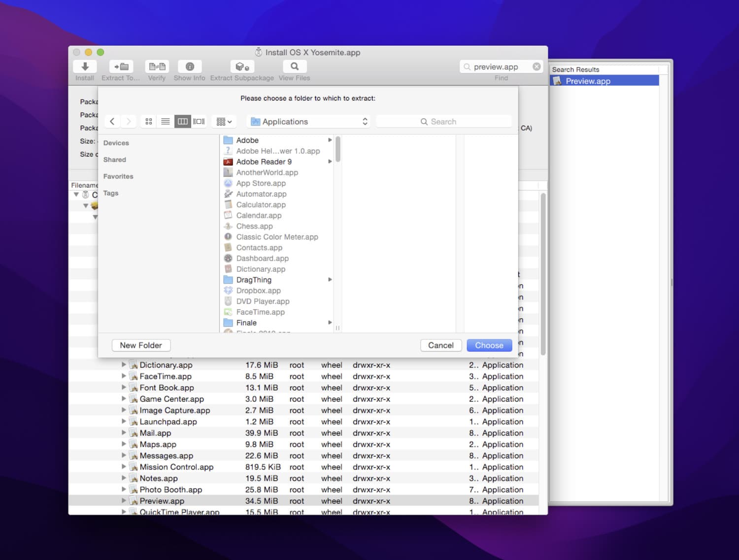Click the View Files magnifier icon
This screenshot has width=739, height=560.
pyautogui.click(x=295, y=66)
